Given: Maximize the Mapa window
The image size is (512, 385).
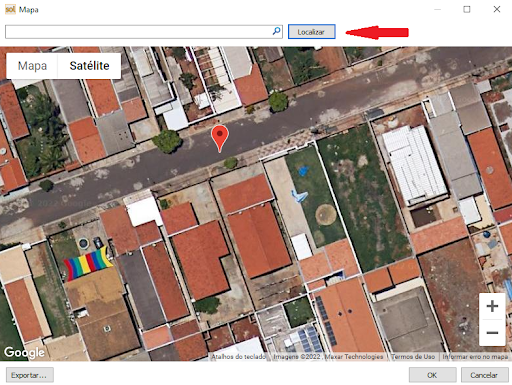Looking at the screenshot, I should (467, 9).
